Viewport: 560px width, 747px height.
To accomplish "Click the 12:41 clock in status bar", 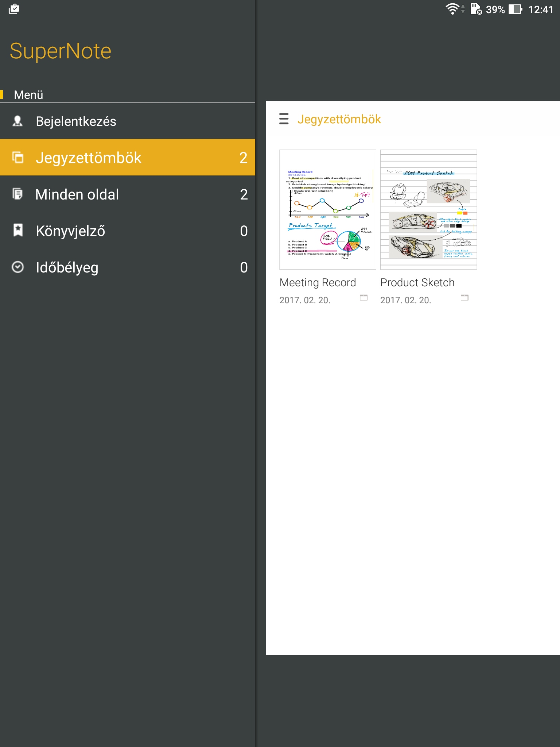I will [541, 9].
